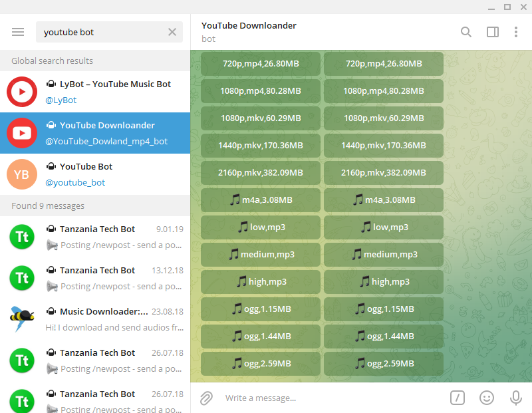Choose left 1440p,mkv,170.36MB button
This screenshot has width=532, height=413.
(261, 145)
